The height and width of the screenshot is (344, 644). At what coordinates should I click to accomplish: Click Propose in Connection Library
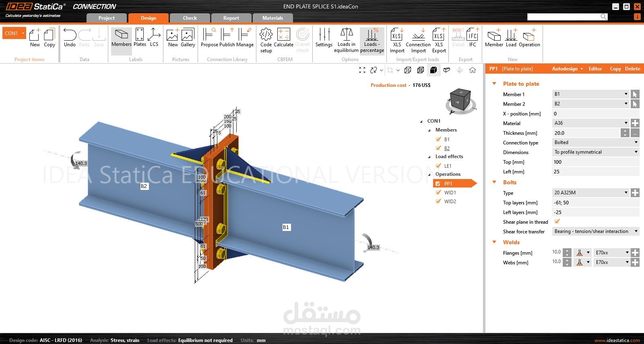(x=209, y=38)
